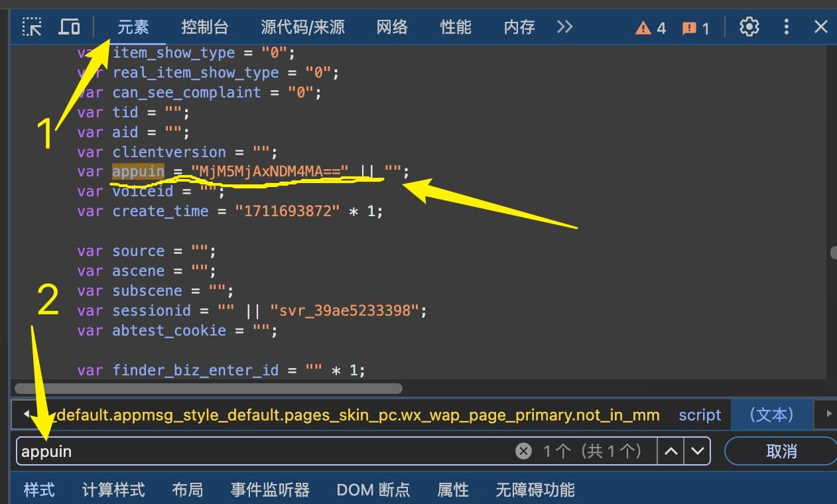Switch to the 网络 tab
This screenshot has height=504, width=837.
coord(393,27)
